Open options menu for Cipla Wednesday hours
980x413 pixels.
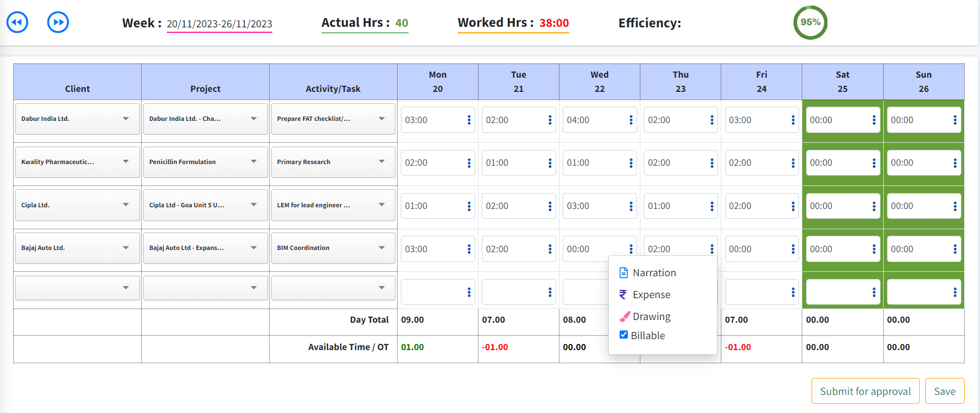[631, 206]
